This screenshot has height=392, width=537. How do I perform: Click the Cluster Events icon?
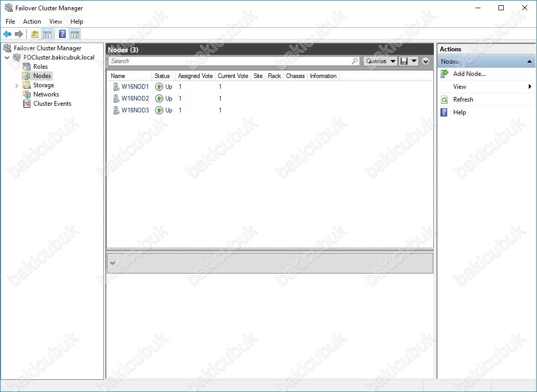26,104
